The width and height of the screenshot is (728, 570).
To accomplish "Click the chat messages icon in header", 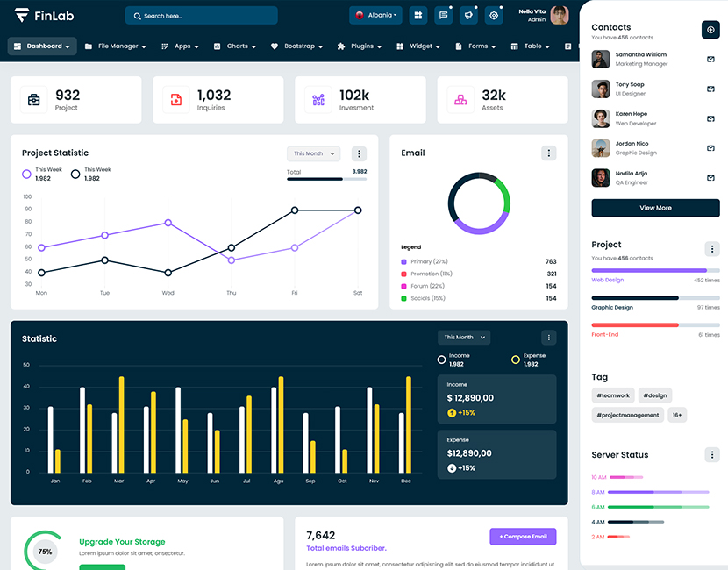I will point(443,15).
